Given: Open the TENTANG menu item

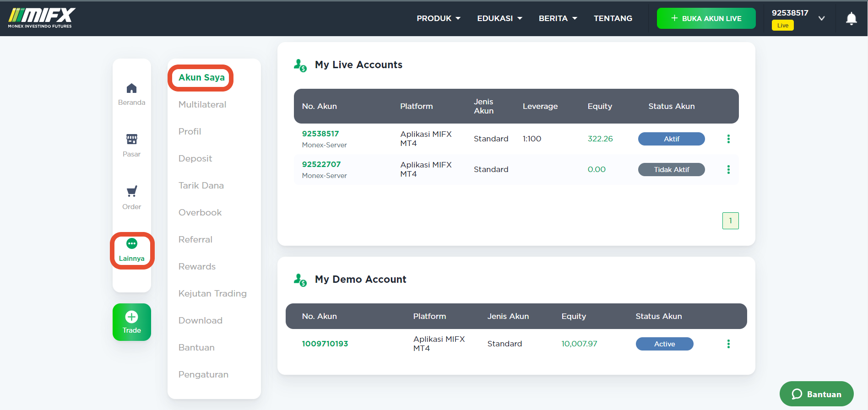Looking at the screenshot, I should coord(613,18).
